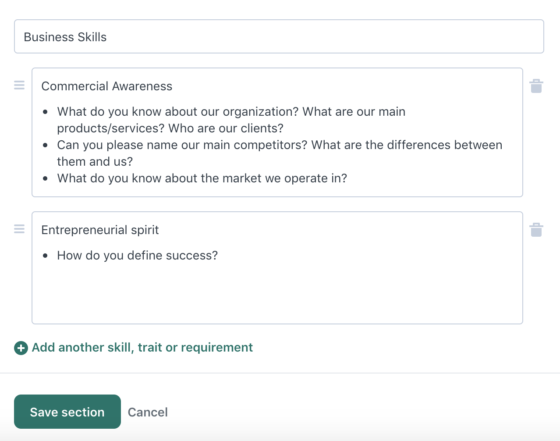Click the 'them and us?' line
This screenshot has height=441, width=560.
pos(95,161)
